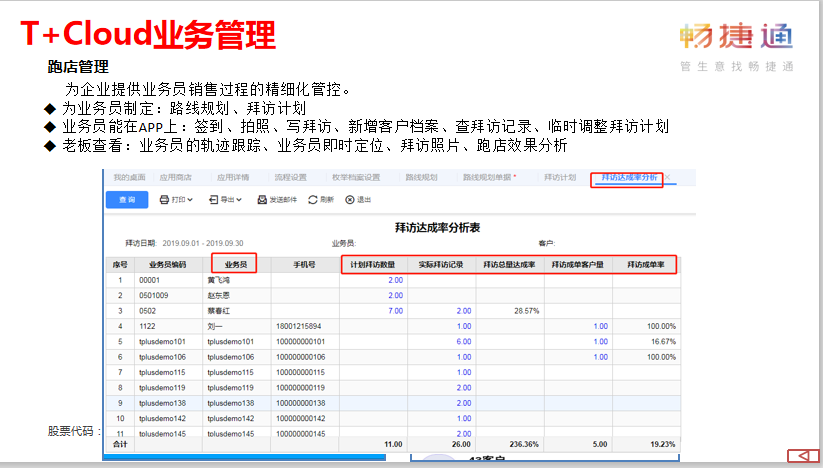Click the export icon
The width and height of the screenshot is (823, 468).
pyautogui.click(x=214, y=200)
